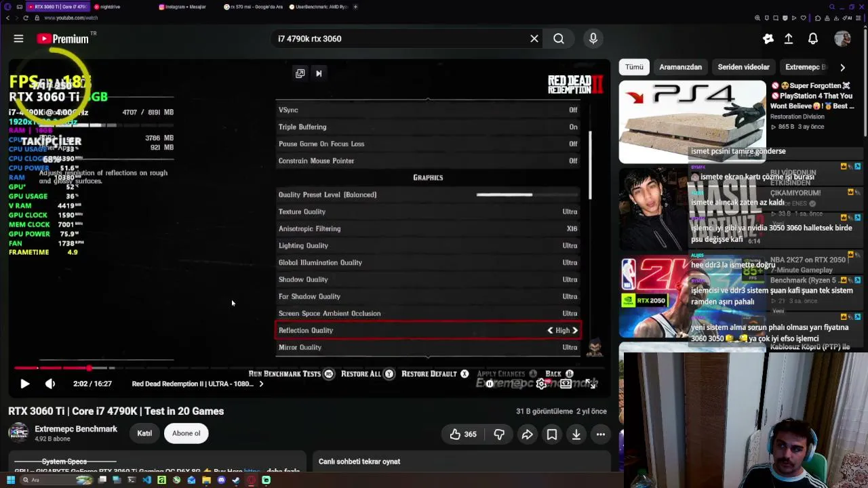
Task: Open the upload/create icon in YouTube header
Action: (x=789, y=39)
